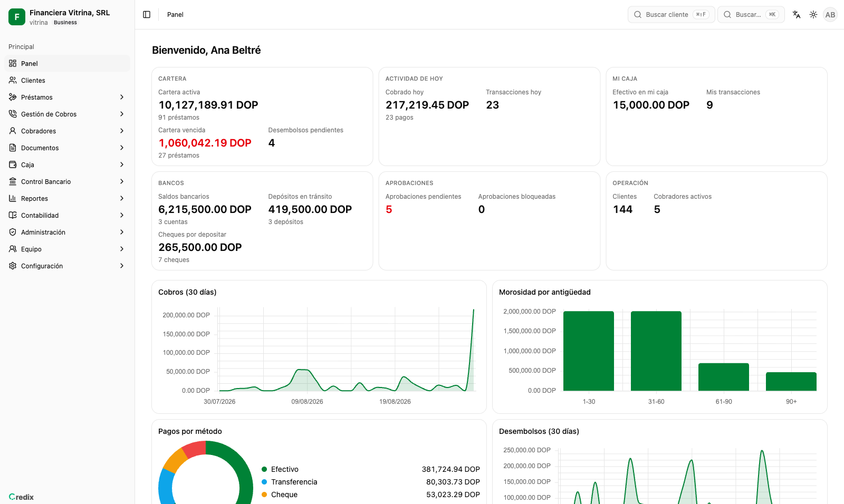Expand the Documentos submenu chevron

pyautogui.click(x=122, y=148)
